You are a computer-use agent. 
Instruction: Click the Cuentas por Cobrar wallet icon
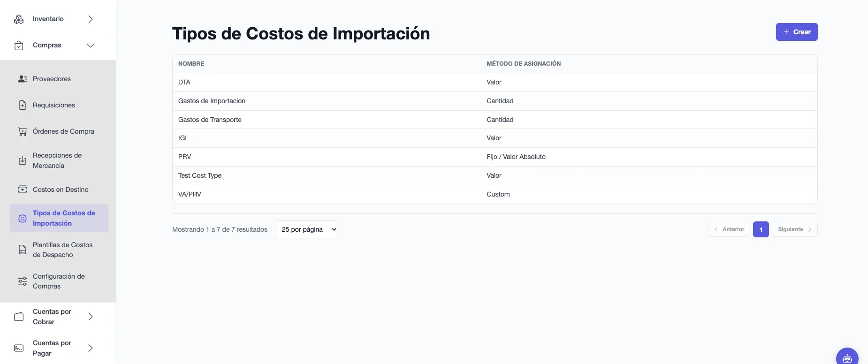[19, 317]
